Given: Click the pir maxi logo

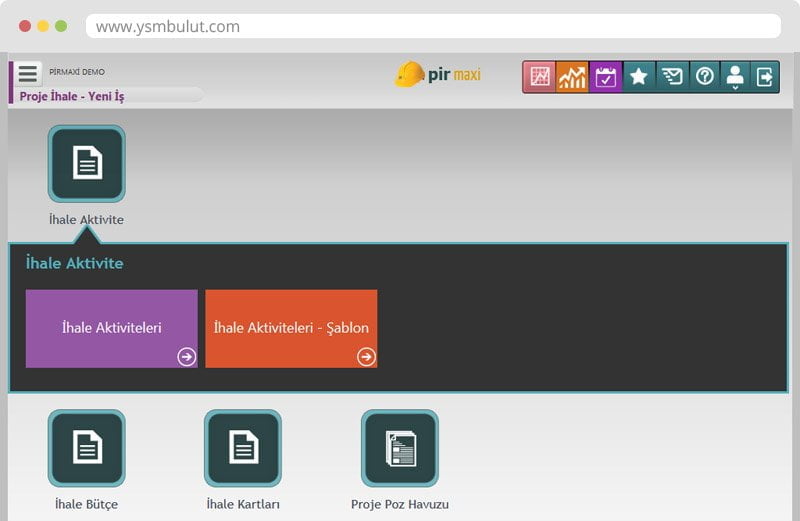Looking at the screenshot, I should pyautogui.click(x=438, y=75).
